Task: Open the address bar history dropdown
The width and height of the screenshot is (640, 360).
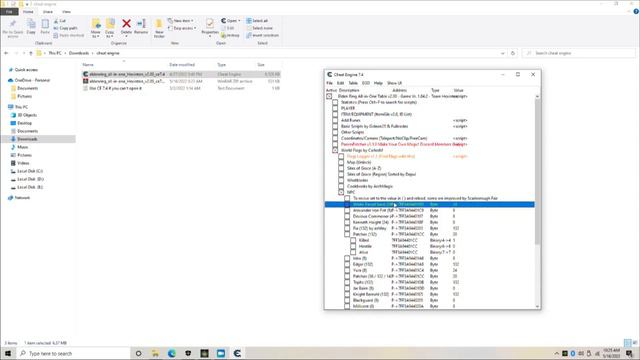Action: pyautogui.click(x=502, y=53)
